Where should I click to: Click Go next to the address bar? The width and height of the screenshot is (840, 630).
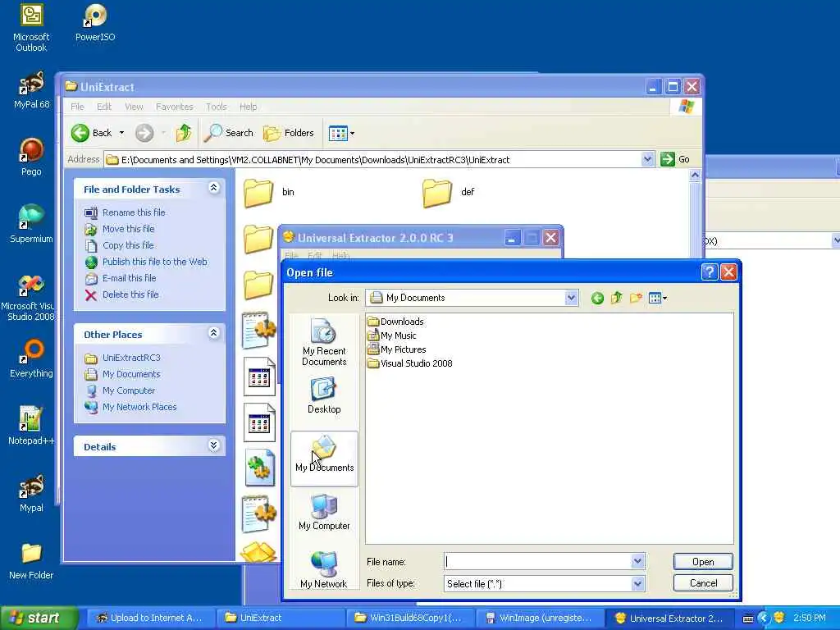point(675,159)
